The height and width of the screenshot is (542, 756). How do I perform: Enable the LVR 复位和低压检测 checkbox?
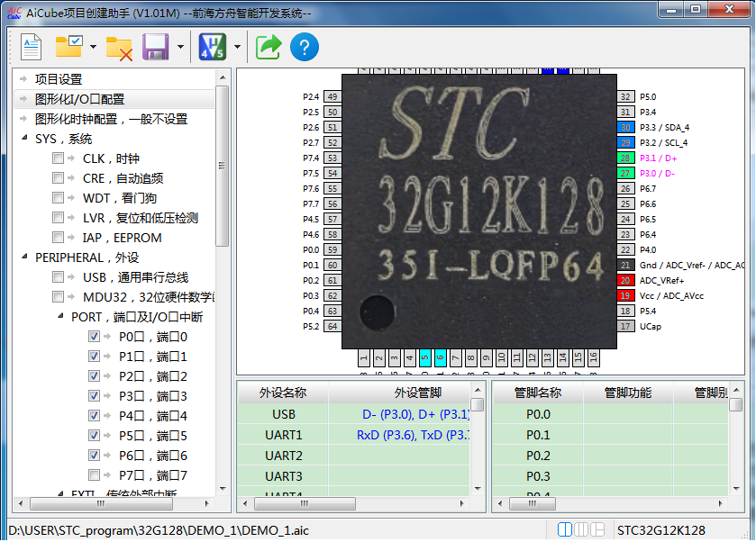(58, 217)
